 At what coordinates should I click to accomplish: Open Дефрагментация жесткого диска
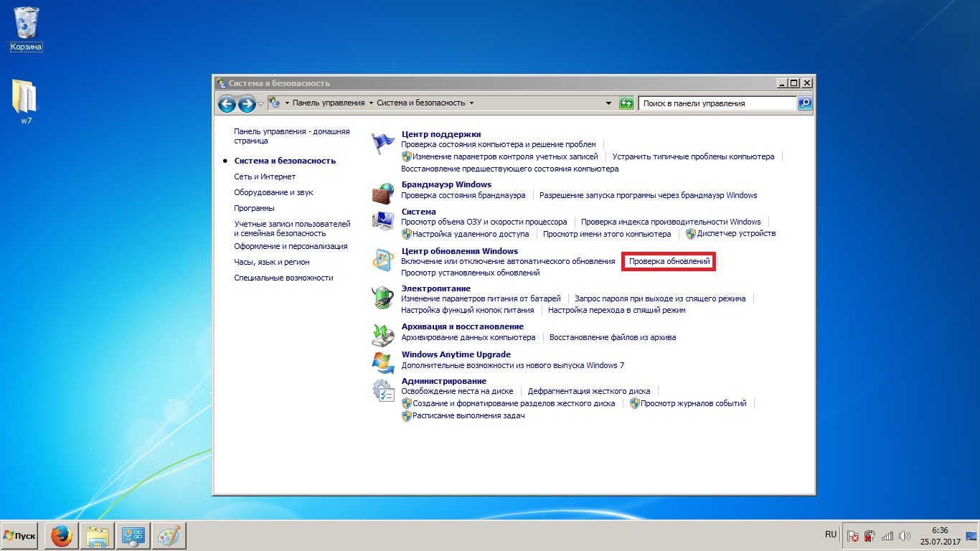point(589,391)
